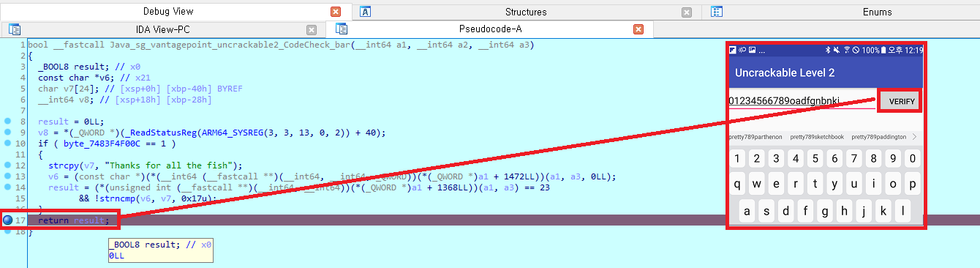This screenshot has height=268, width=980.
Task: Pick suggestion pretty789sketchbook
Action: click(x=817, y=137)
